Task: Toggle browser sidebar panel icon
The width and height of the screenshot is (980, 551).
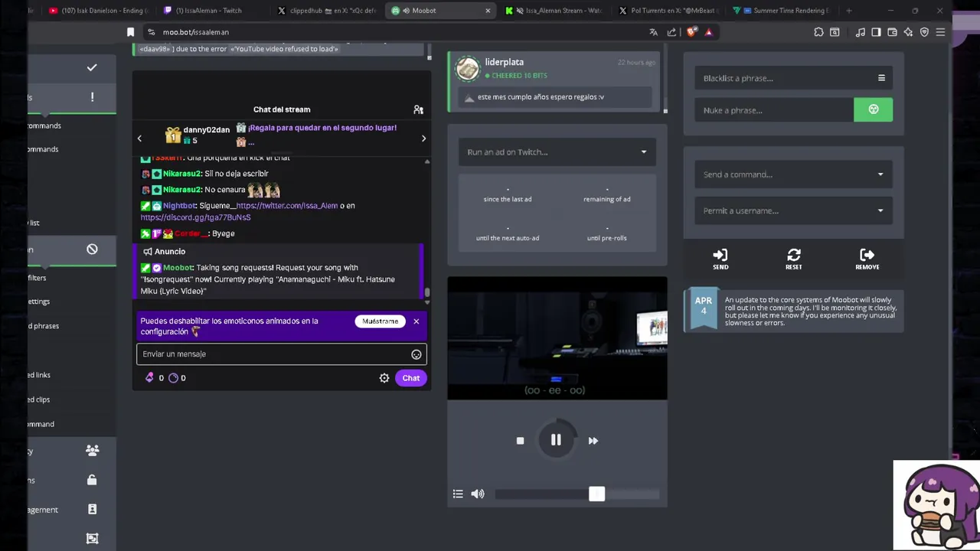Action: click(x=876, y=32)
